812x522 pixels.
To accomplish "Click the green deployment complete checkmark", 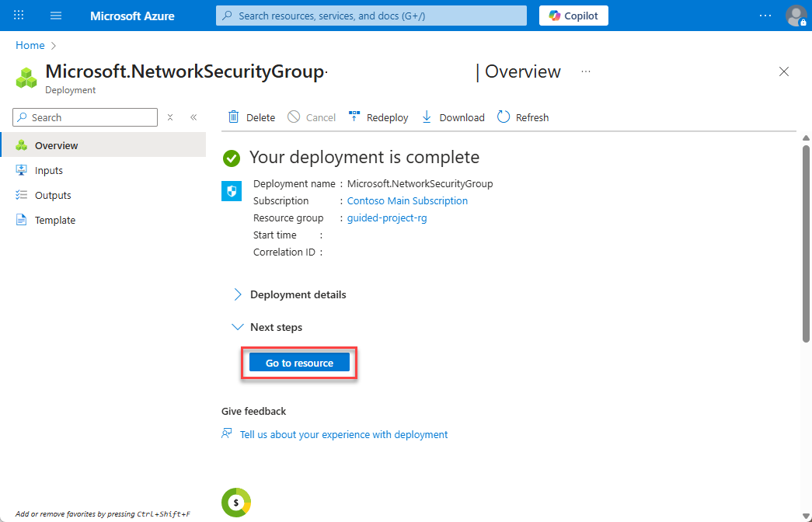I will pyautogui.click(x=232, y=158).
